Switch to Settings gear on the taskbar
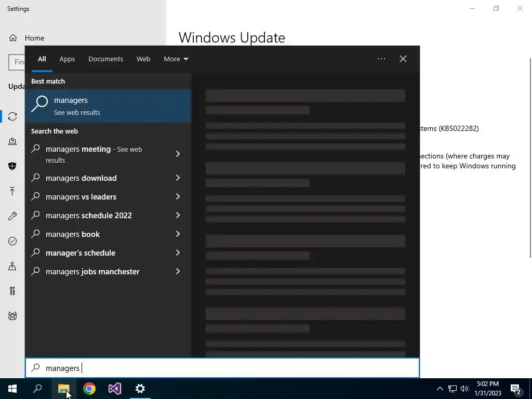 click(140, 389)
